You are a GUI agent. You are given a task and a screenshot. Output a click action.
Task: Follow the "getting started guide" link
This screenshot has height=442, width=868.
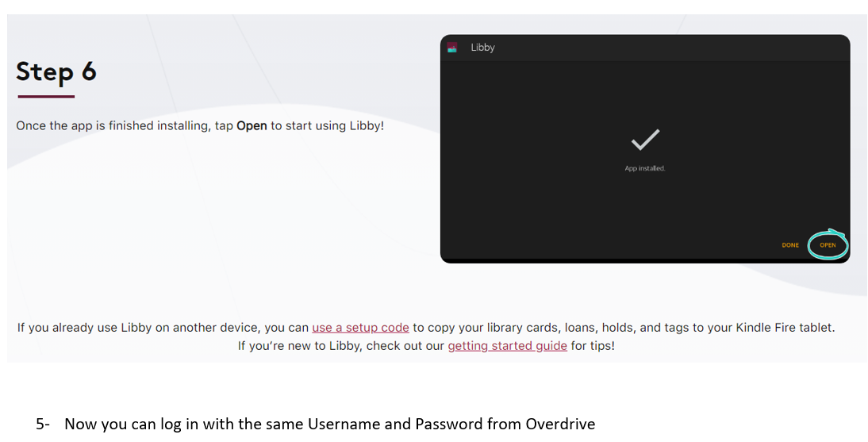pos(507,346)
